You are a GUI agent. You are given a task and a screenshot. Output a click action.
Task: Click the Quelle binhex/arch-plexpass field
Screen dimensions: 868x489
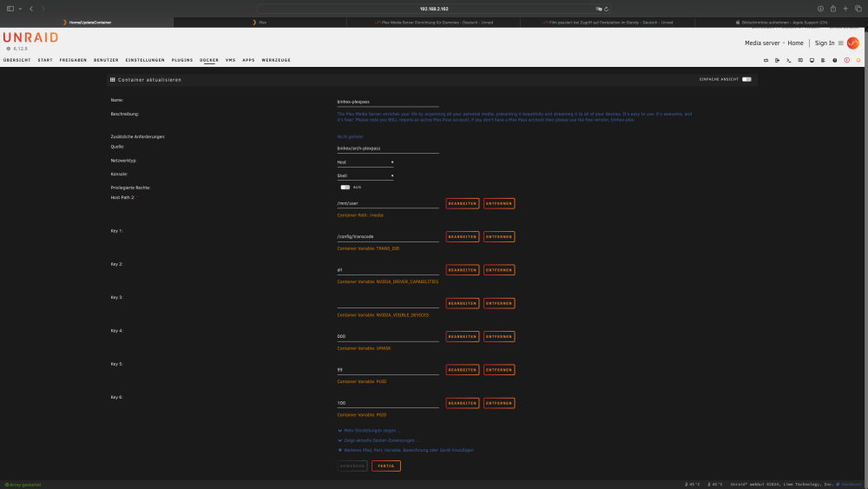(387, 149)
